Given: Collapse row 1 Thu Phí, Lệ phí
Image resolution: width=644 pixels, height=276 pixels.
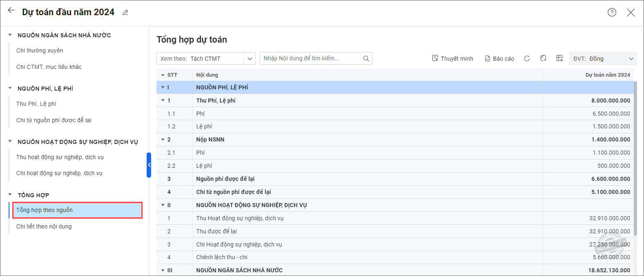Looking at the screenshot, I should (x=163, y=100).
